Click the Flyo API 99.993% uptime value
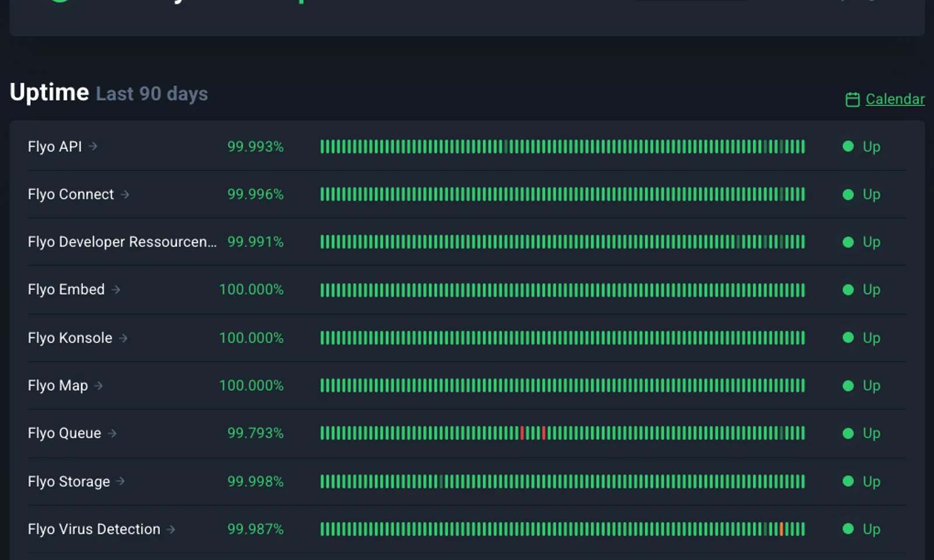This screenshot has width=934, height=560. pyautogui.click(x=256, y=146)
